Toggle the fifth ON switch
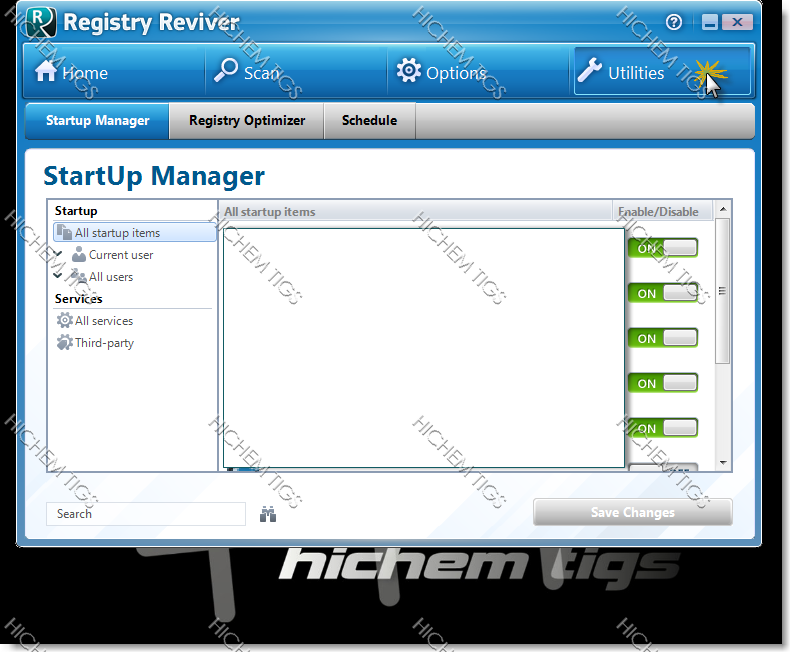Image resolution: width=790 pixels, height=652 pixels. 663,428
